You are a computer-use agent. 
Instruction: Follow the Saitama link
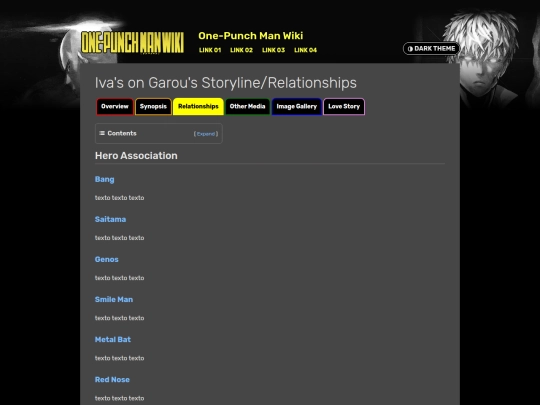(110, 219)
